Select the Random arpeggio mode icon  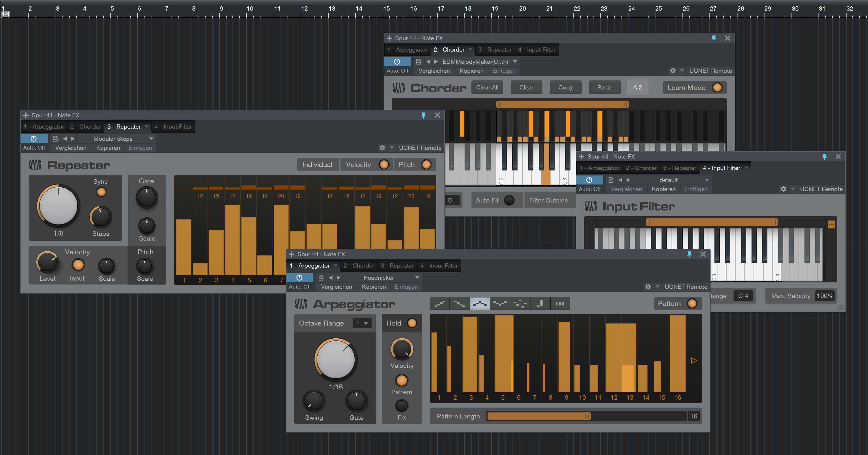click(520, 304)
